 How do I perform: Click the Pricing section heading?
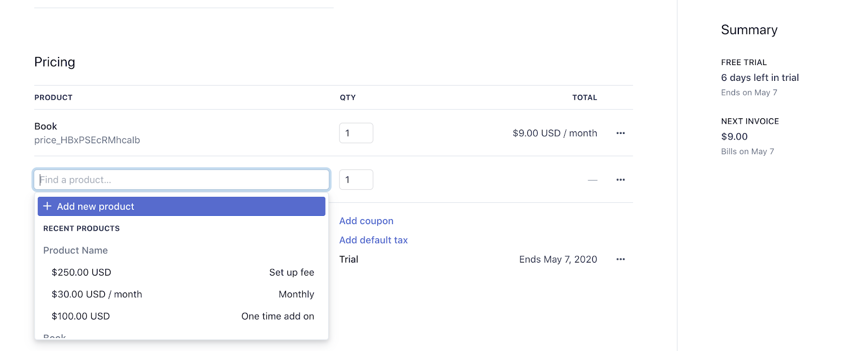click(x=55, y=62)
